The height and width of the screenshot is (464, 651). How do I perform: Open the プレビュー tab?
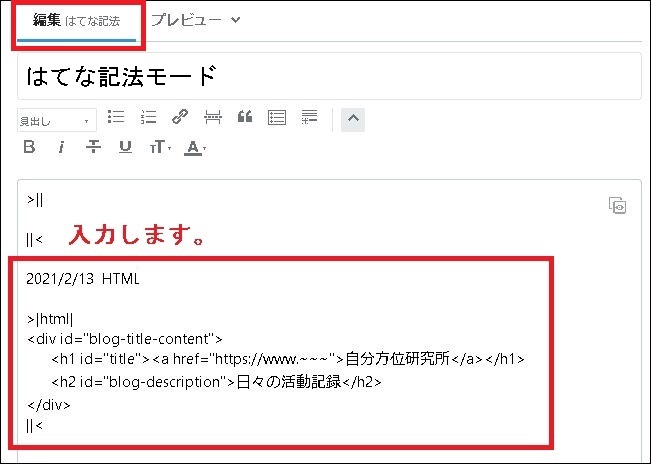[186, 20]
